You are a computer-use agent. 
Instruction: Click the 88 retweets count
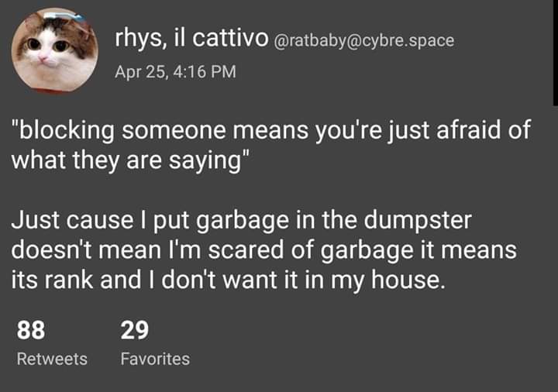pos(30,331)
